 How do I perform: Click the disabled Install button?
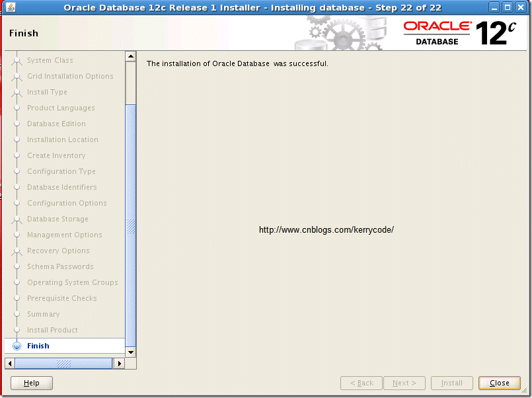(451, 383)
